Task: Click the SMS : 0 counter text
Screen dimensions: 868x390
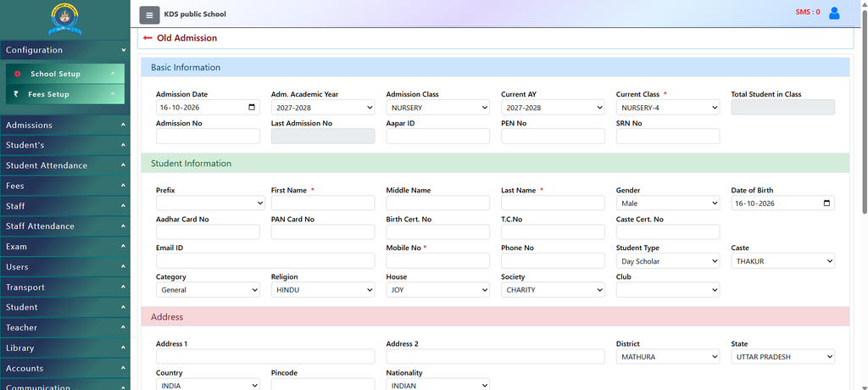Action: click(x=808, y=12)
